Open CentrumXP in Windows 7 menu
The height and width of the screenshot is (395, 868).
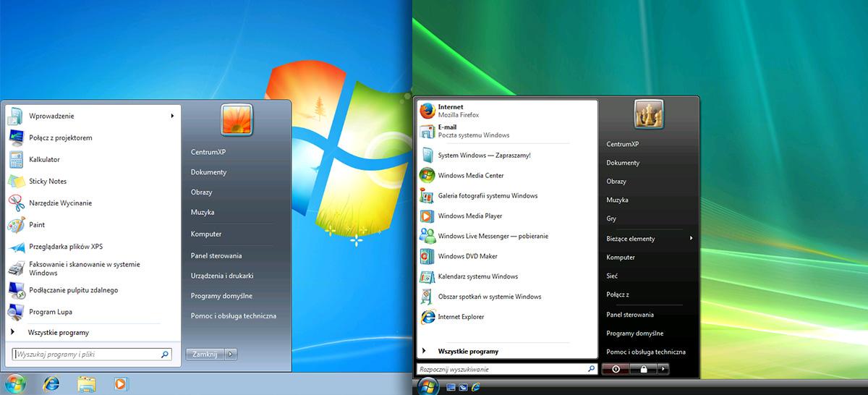pos(207,152)
